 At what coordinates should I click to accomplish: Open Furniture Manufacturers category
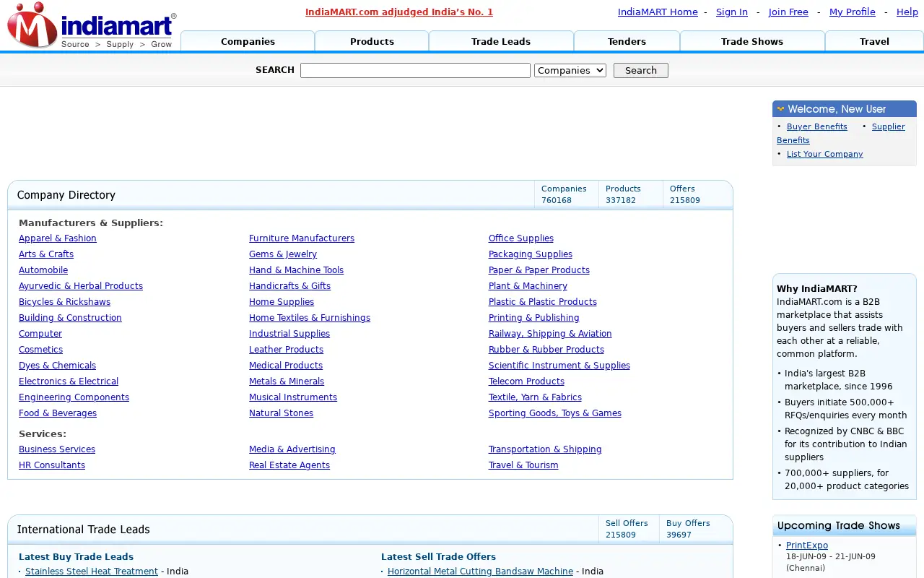click(x=302, y=238)
